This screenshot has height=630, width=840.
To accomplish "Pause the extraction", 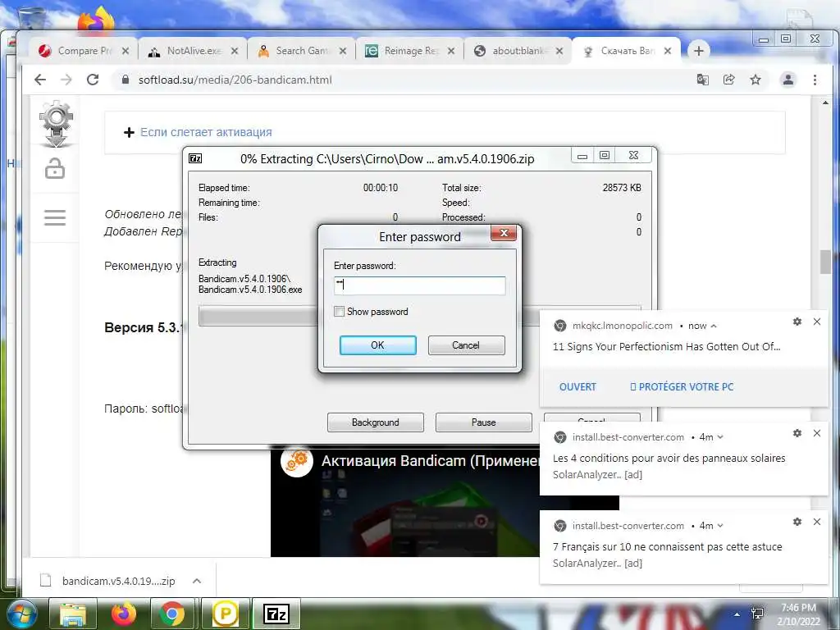I will tap(484, 422).
